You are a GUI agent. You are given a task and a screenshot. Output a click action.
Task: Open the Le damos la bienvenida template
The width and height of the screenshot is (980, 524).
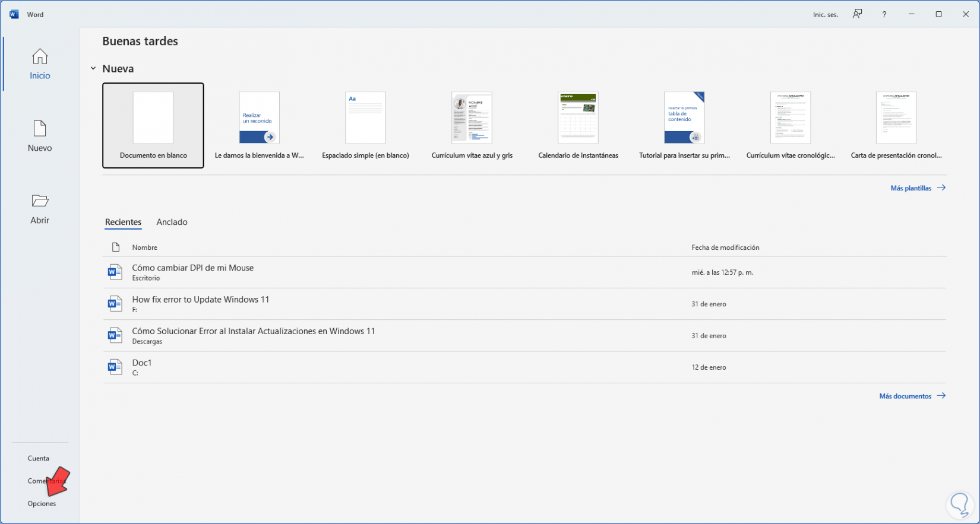point(259,125)
